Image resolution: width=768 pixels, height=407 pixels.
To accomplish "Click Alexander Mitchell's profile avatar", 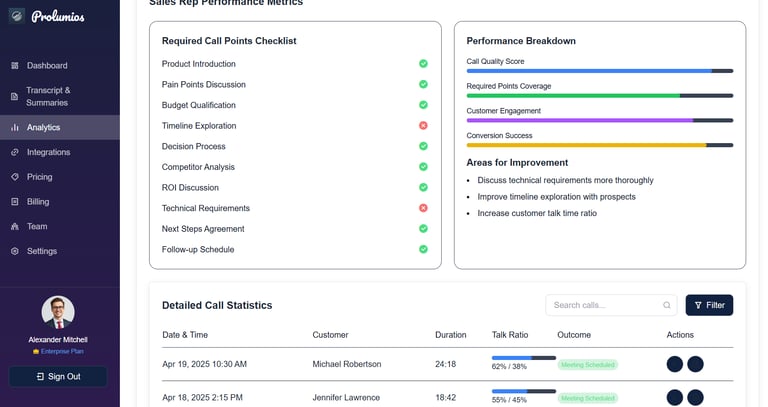I will 58,312.
